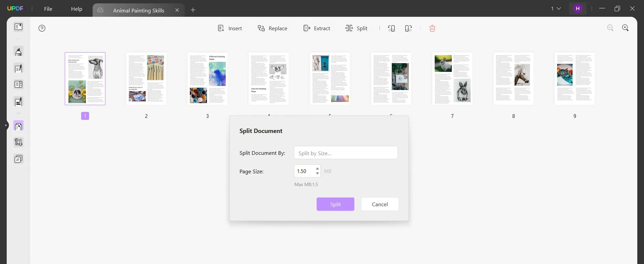Select page 3 thumbnail

click(x=207, y=79)
